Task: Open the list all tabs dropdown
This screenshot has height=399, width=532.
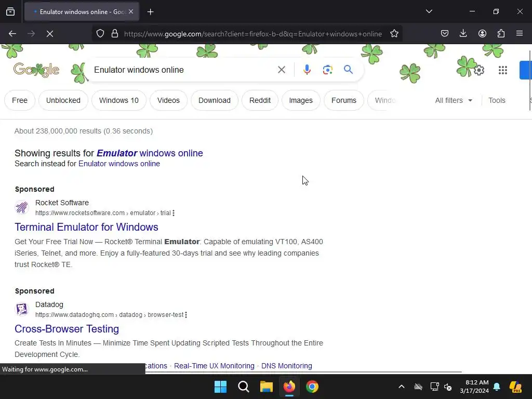Action: coord(429,11)
